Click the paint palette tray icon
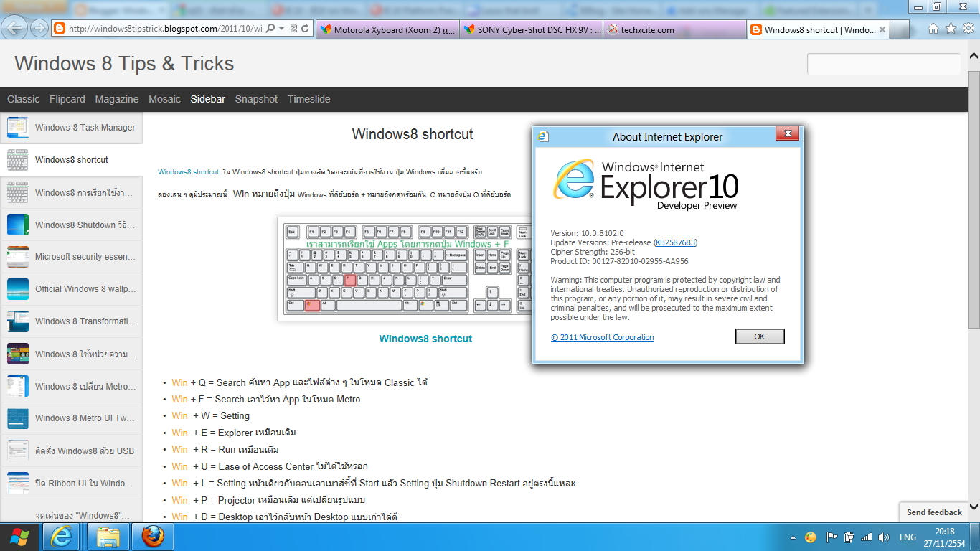 pos(811,537)
